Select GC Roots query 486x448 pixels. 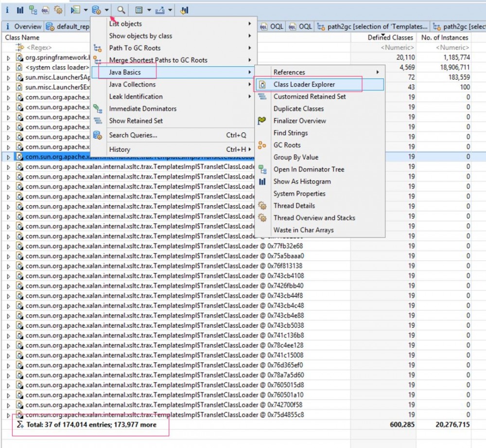pyautogui.click(x=320, y=145)
